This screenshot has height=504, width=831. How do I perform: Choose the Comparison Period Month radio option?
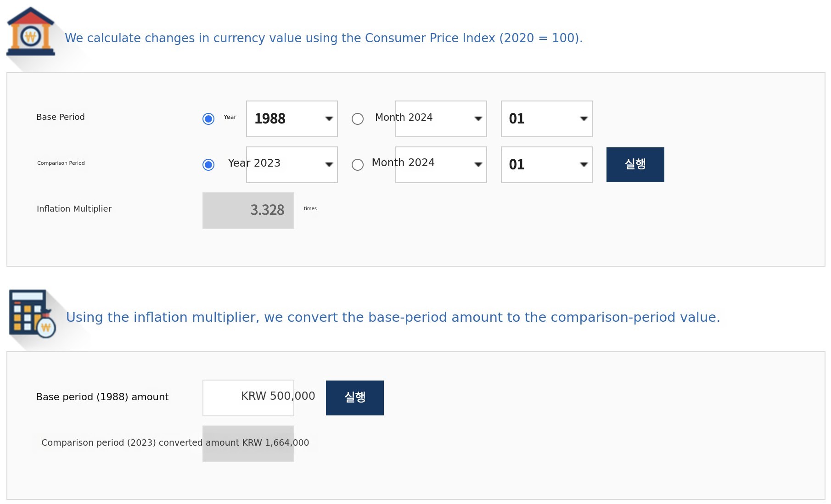pyautogui.click(x=358, y=165)
